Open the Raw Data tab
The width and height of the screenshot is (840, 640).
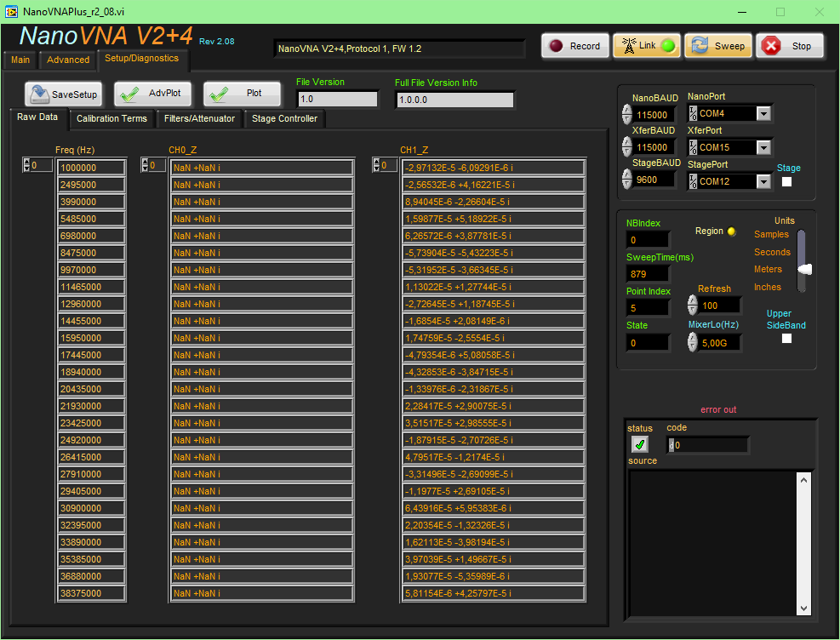coord(37,117)
